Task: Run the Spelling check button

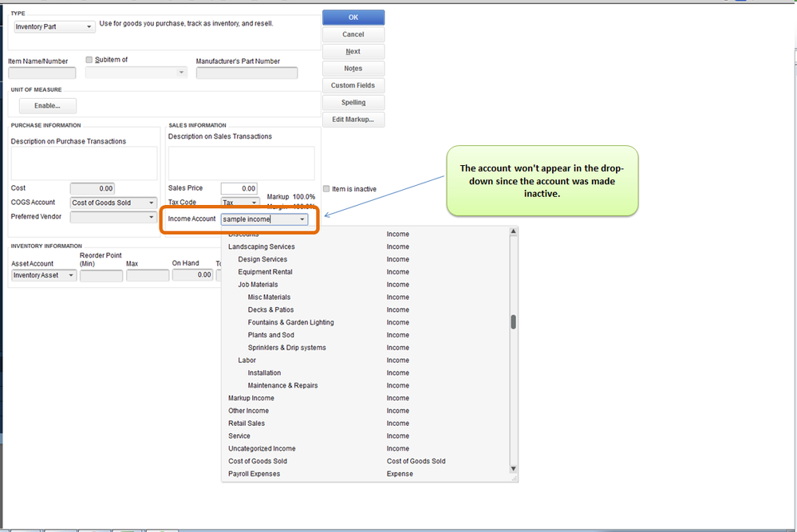Action: 353,103
